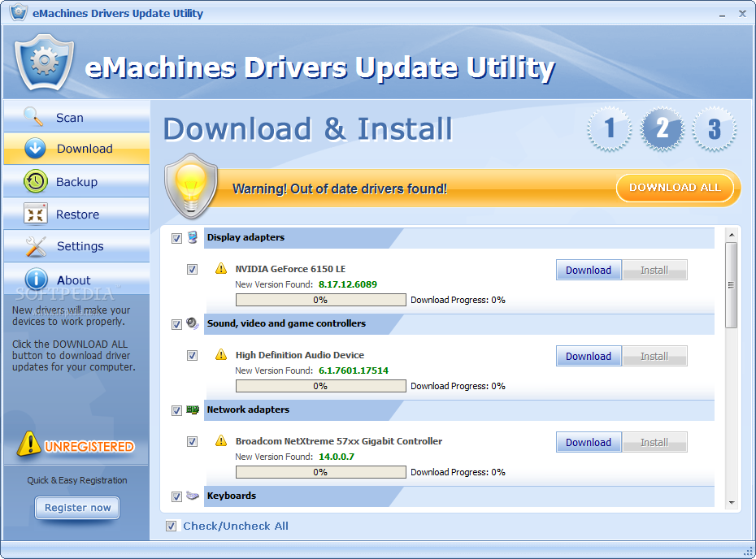Click the Display adapters monitor icon

click(193, 237)
